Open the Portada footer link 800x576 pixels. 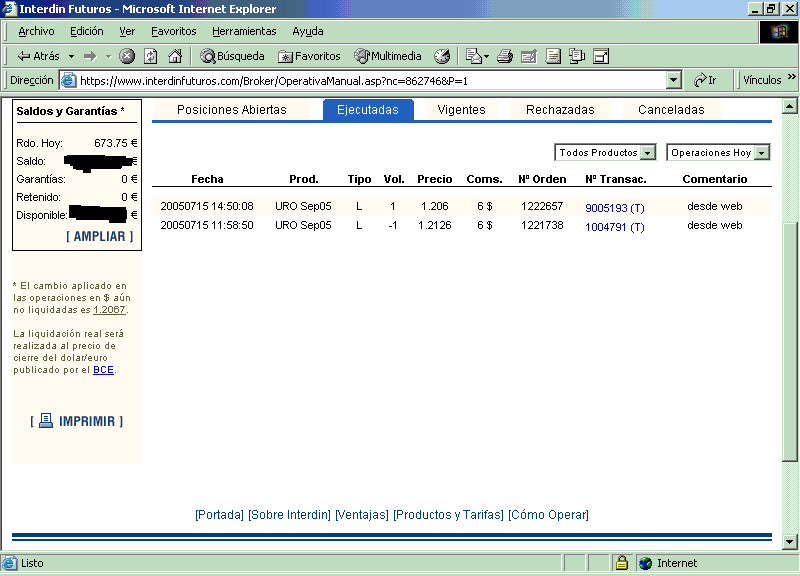219,515
